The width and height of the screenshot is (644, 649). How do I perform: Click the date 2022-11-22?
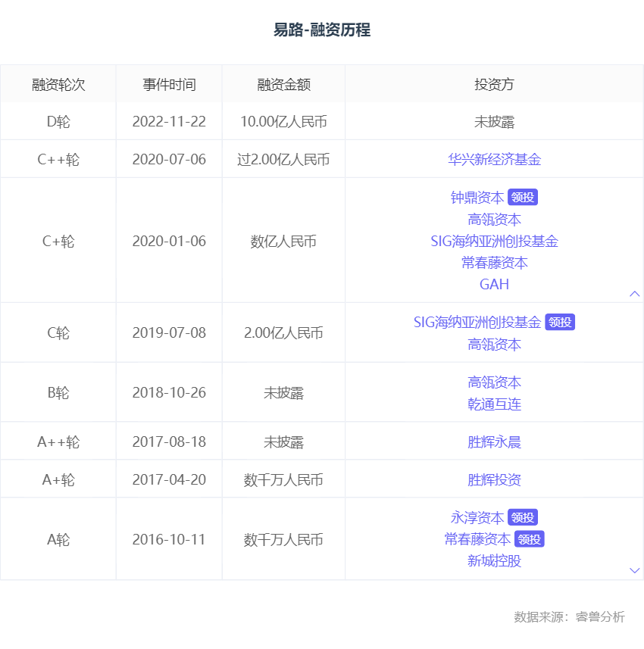(x=169, y=122)
